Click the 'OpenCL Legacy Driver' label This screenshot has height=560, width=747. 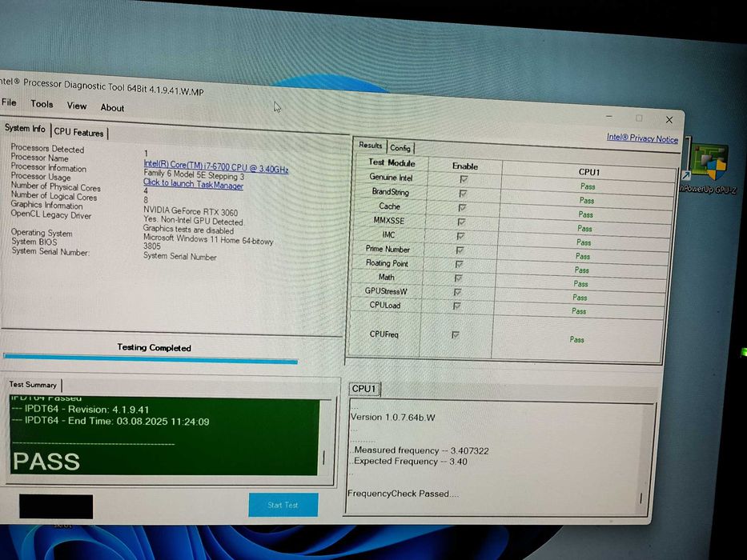click(51, 214)
